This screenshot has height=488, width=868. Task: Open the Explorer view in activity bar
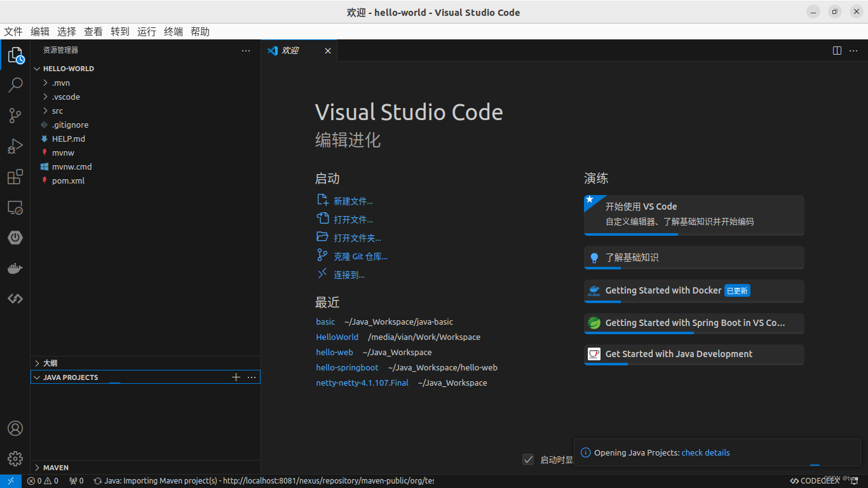[15, 55]
